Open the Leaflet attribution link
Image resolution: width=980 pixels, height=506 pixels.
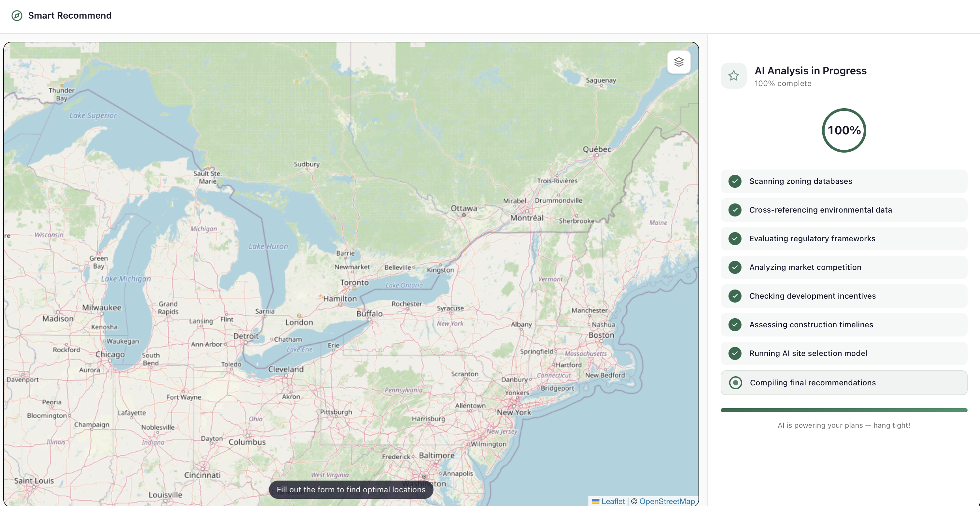point(613,501)
